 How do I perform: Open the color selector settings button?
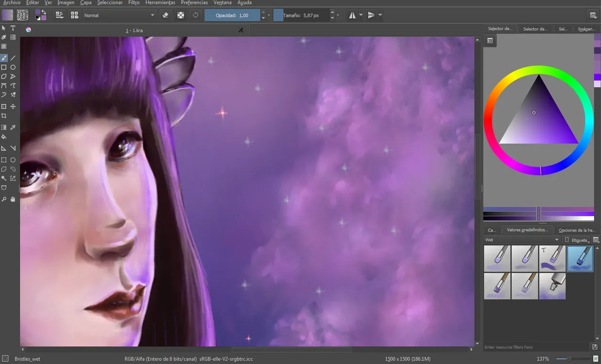pos(490,41)
